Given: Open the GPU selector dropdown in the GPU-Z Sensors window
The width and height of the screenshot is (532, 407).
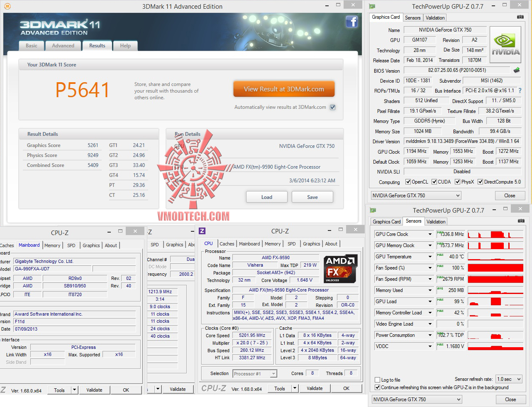Looking at the screenshot, I should coord(417,400).
